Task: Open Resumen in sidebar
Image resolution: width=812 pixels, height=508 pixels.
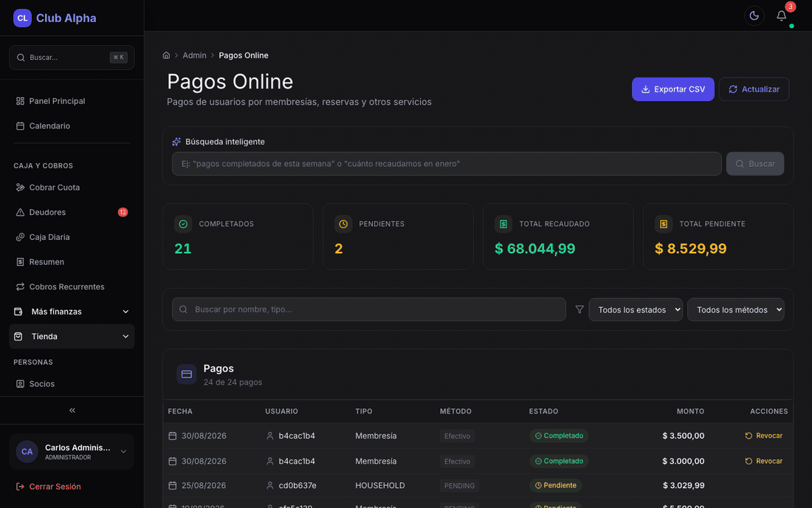Action: tap(72, 262)
